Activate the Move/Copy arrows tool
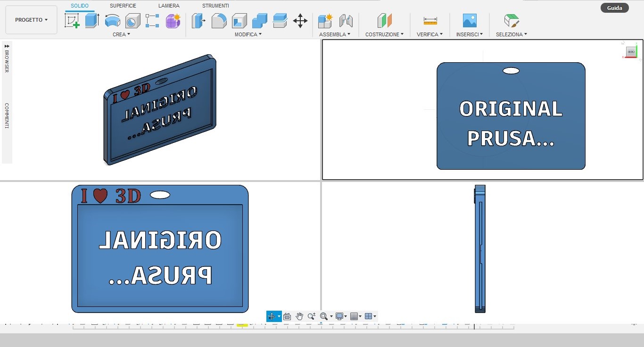 pos(300,21)
